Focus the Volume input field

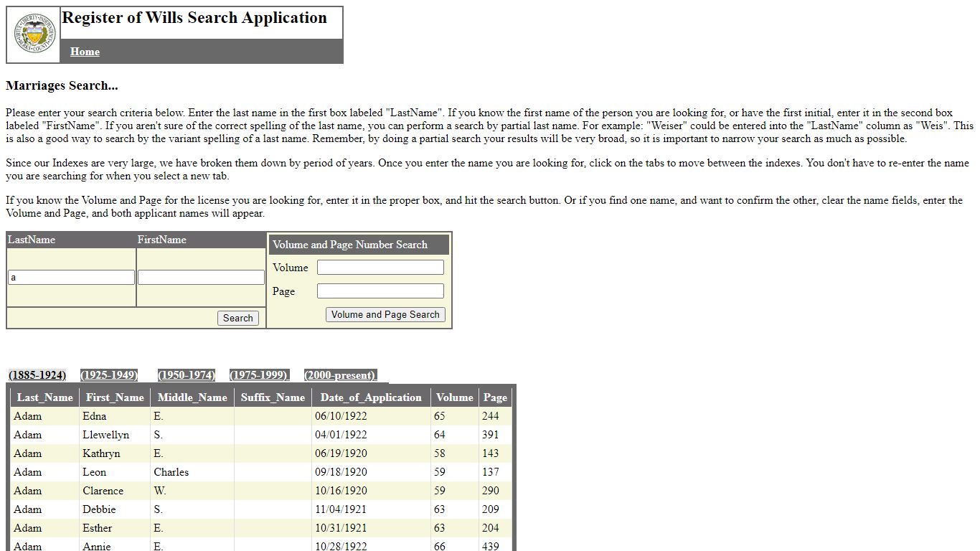click(x=380, y=267)
